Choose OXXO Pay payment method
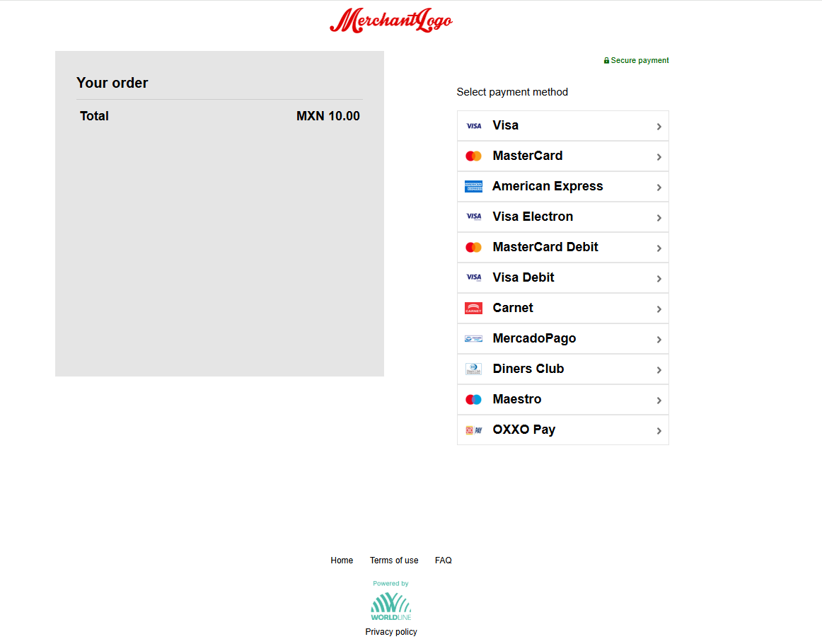Viewport: 822px width, 644px height. coord(563,430)
